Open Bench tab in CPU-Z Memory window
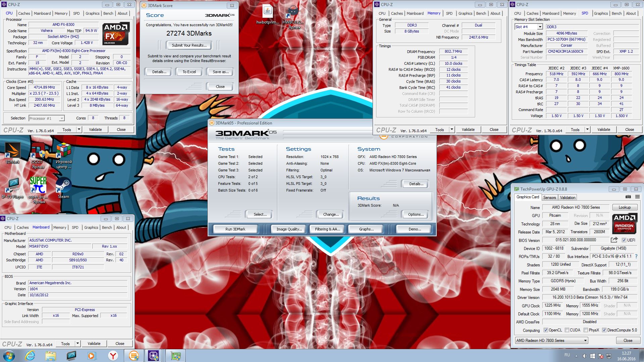This screenshot has width=644, height=362. pyautogui.click(x=481, y=13)
